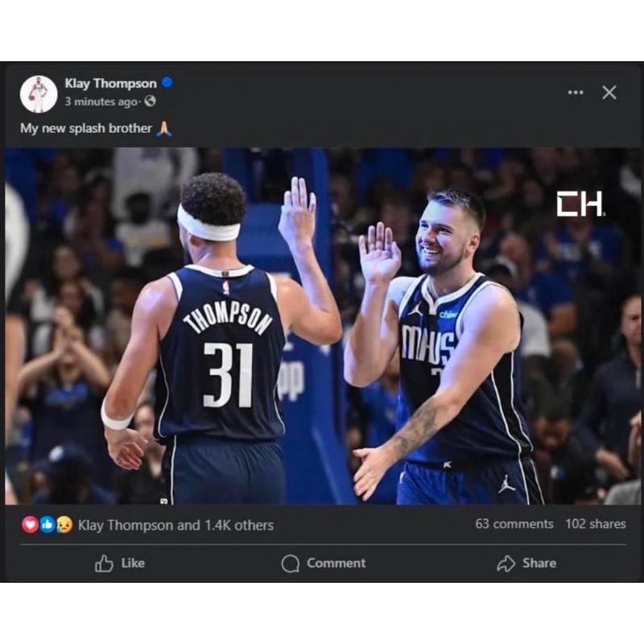Open the three-dots post options menu
The image size is (644, 644).
pyautogui.click(x=575, y=93)
